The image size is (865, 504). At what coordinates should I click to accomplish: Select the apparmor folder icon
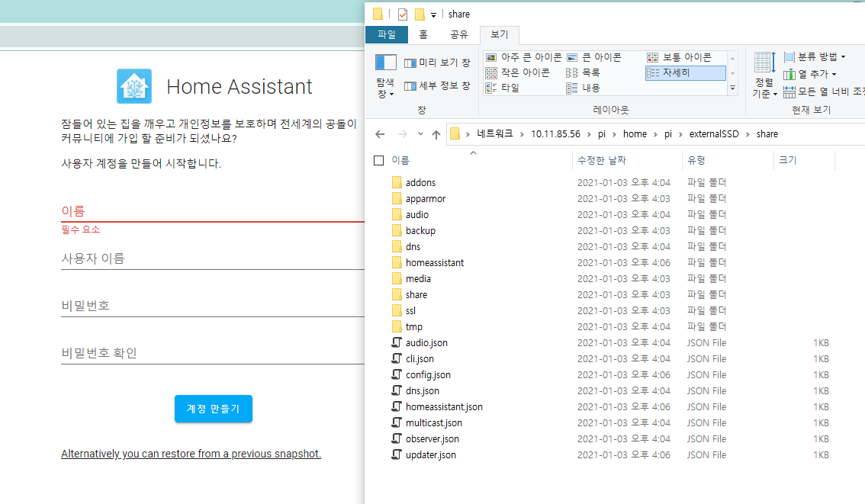pyautogui.click(x=397, y=198)
